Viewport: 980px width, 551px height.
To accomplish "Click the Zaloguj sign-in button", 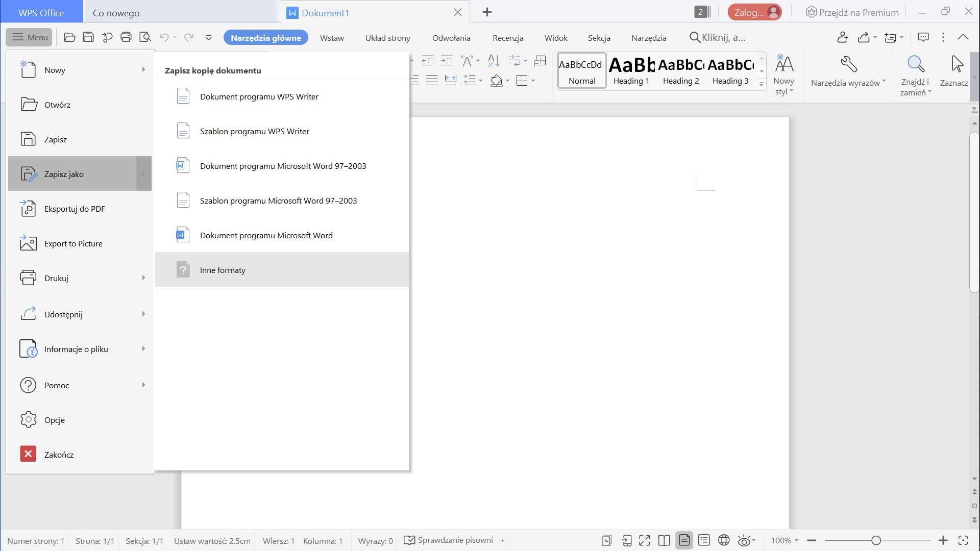I will point(754,12).
